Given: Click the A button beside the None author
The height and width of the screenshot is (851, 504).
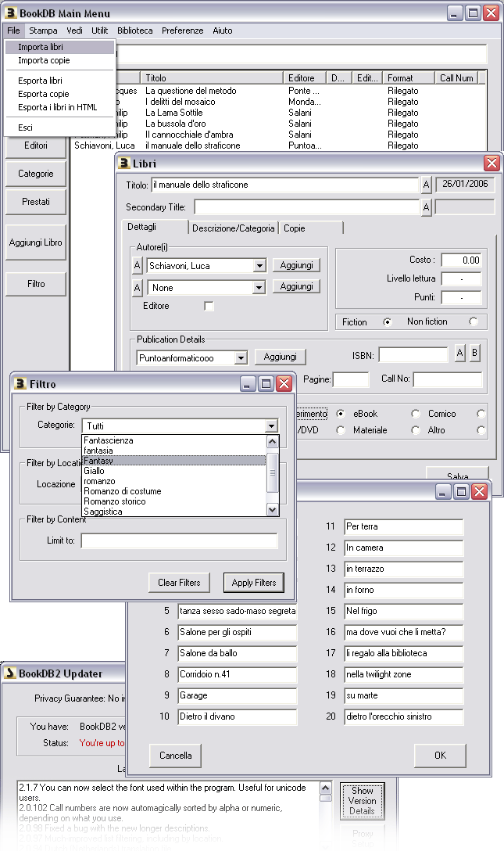Looking at the screenshot, I should pos(138,288).
